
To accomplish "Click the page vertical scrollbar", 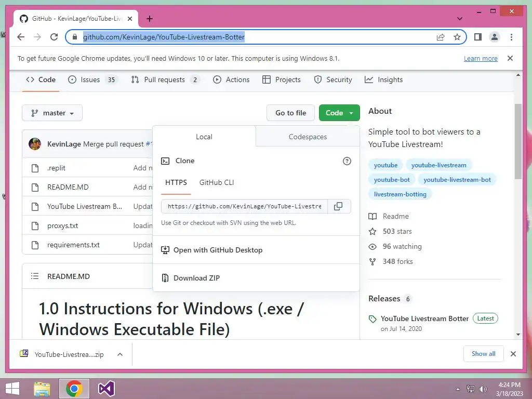I will [518, 141].
